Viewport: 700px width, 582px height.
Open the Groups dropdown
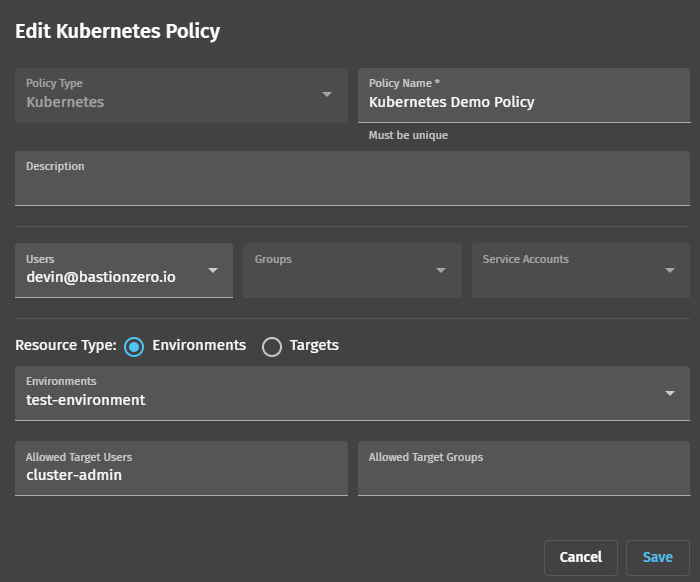(352, 270)
